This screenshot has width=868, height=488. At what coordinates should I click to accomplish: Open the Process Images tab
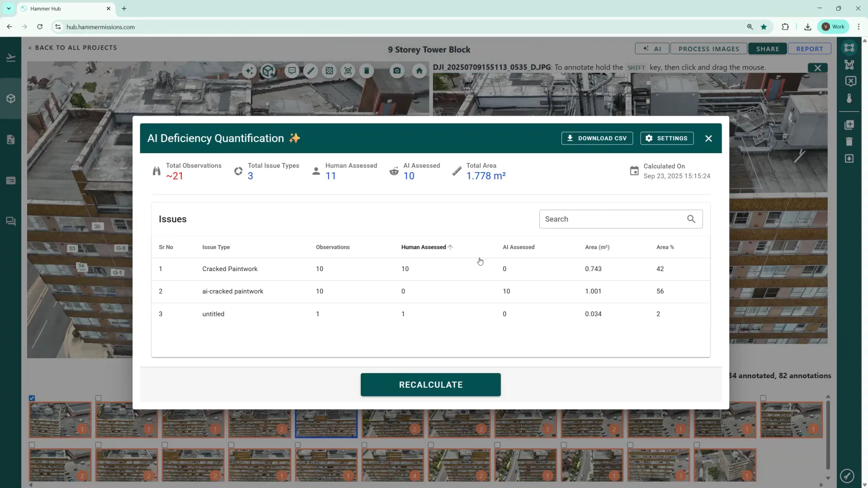pyautogui.click(x=708, y=49)
